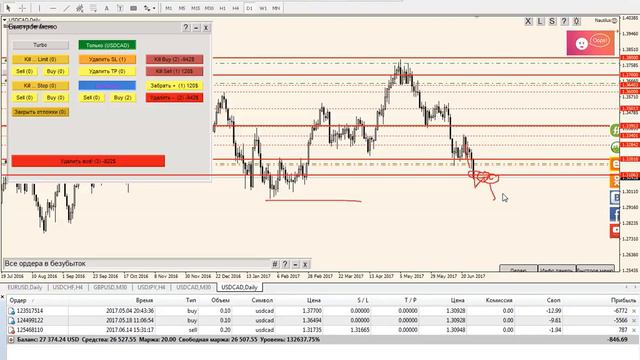The height and width of the screenshot is (360, 640).
Task: Click 'Закрыть отложки (0)' button
Action: coord(40,112)
